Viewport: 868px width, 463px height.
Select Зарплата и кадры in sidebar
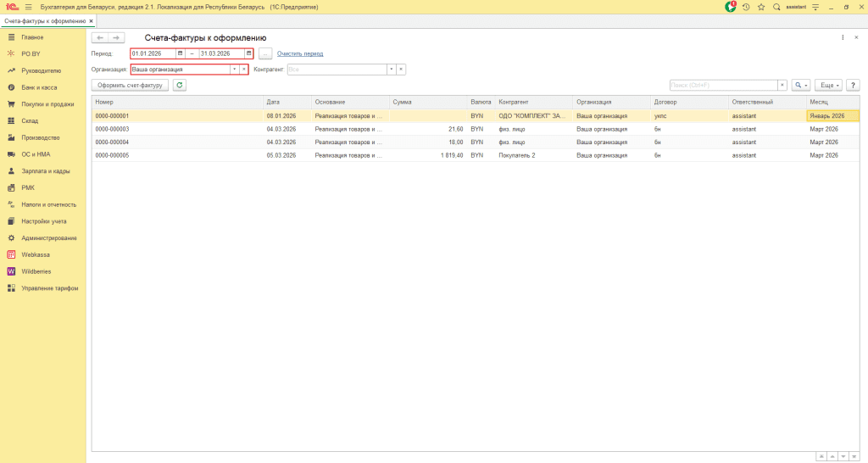tap(43, 171)
